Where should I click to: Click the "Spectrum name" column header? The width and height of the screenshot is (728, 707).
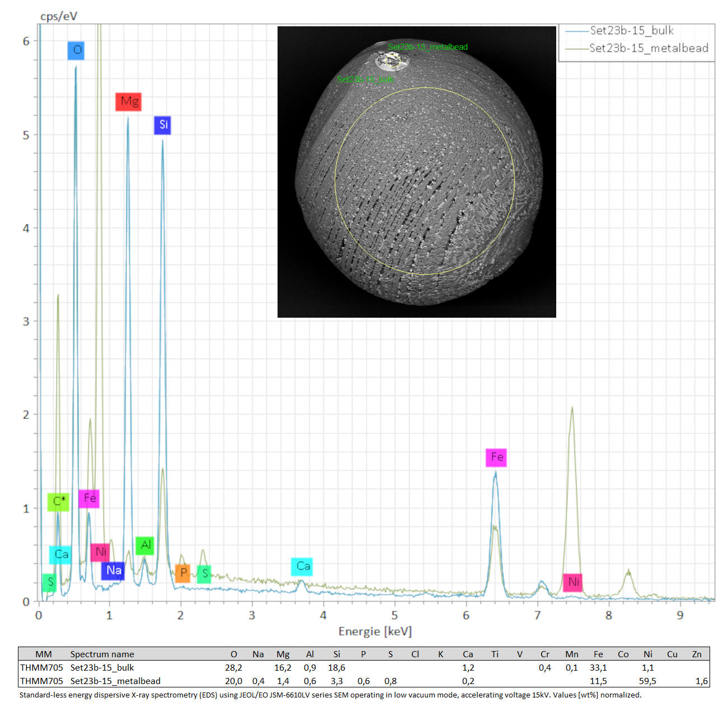tap(102, 654)
